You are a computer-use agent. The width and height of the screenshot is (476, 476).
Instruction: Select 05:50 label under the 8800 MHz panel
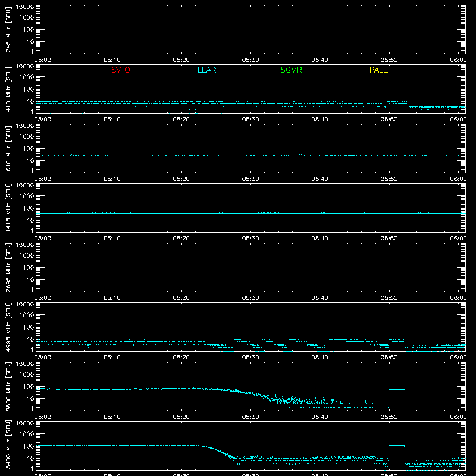[x=389, y=417]
